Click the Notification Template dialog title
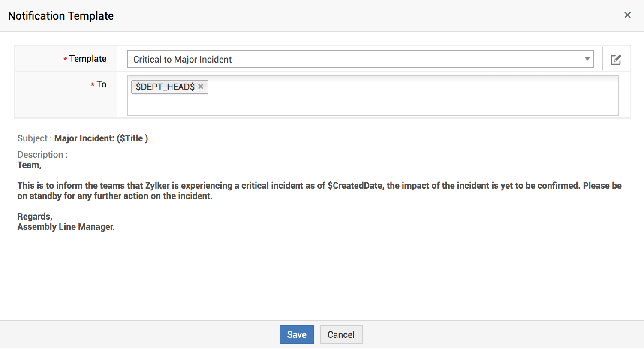Viewport: 644px width, 349px height. (61, 16)
